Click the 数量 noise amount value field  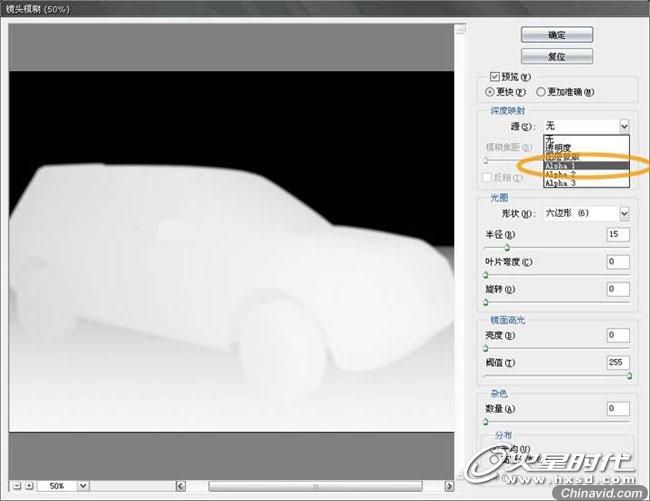pos(618,409)
